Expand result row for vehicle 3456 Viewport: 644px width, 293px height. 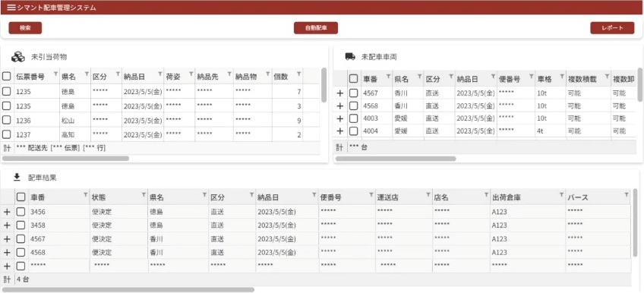coord(7,212)
